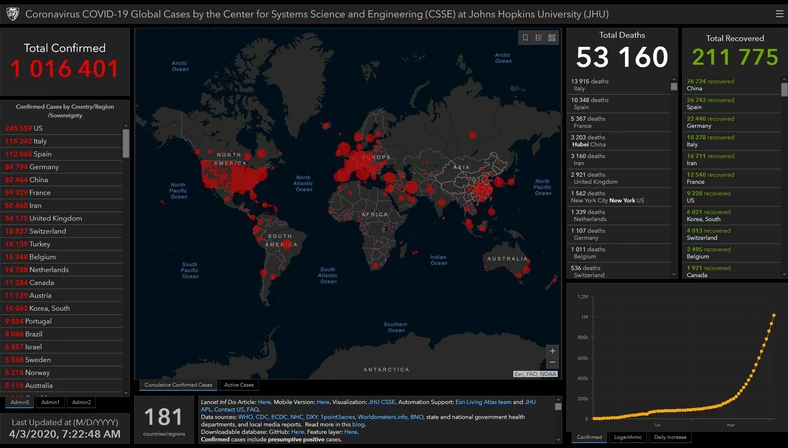Click the 76 724 recovered China entry
This screenshot has height=448, width=788.
pyautogui.click(x=732, y=84)
